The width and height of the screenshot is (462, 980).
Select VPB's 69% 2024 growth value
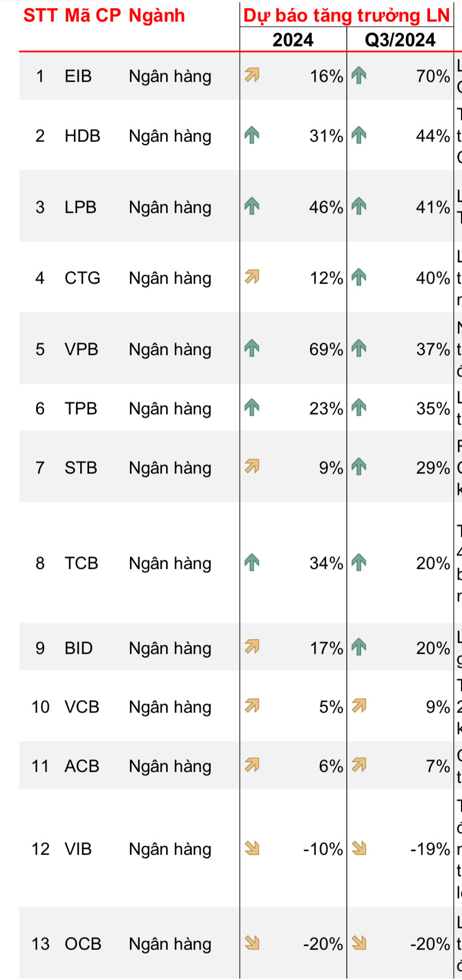pos(326,349)
